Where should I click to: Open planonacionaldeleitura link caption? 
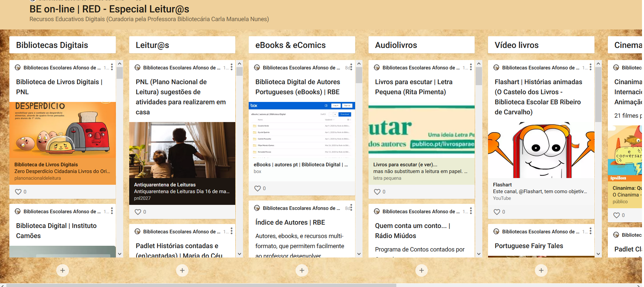63,171
